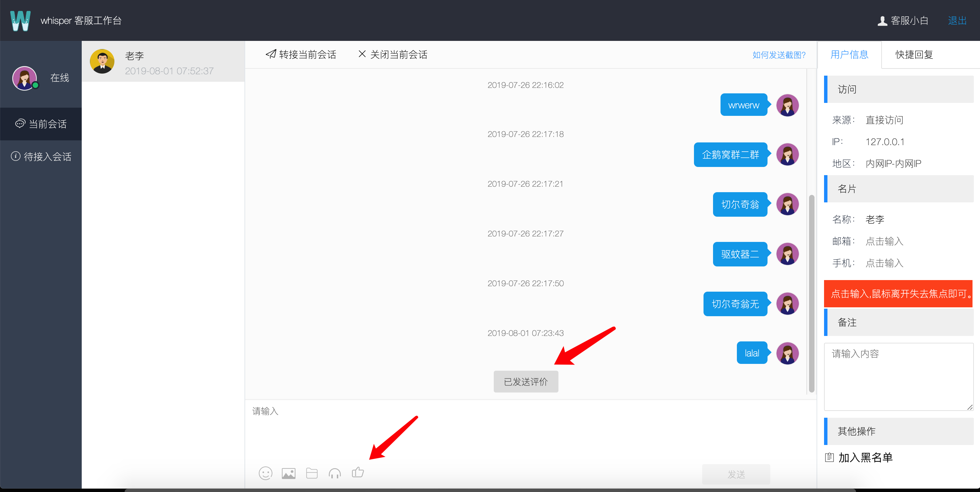Click the 备注 请输入内容 textarea
This screenshot has height=492, width=980.
(x=899, y=376)
